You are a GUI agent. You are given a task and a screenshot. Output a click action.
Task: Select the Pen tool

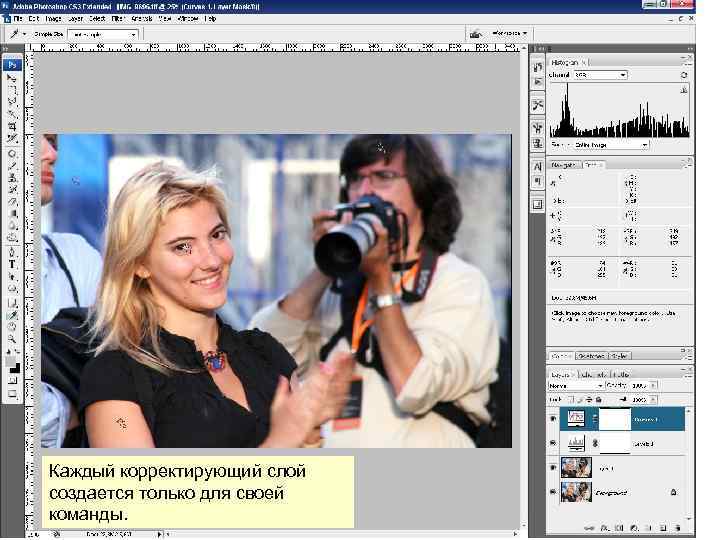[x=12, y=252]
